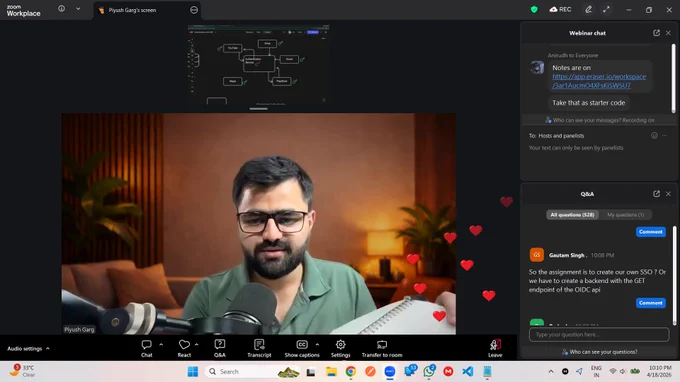Open WhatsApp from taskbar
Viewport: 680px width, 382px height.
pos(429,371)
